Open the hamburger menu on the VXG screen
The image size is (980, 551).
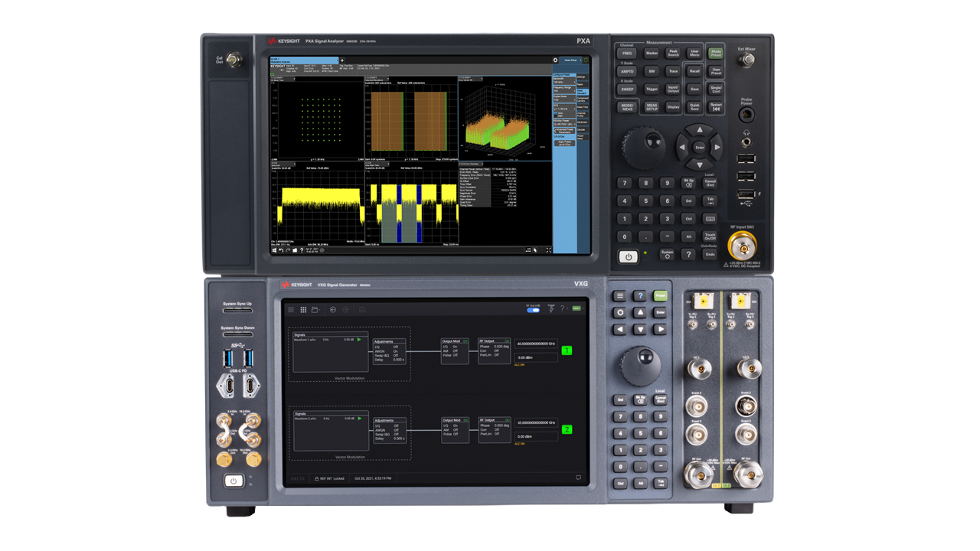[291, 309]
